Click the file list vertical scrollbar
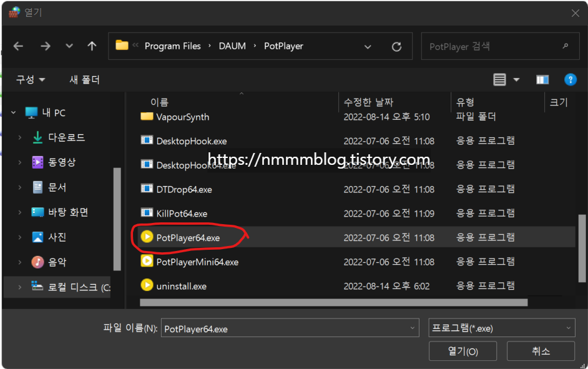588x369 pixels. point(582,248)
